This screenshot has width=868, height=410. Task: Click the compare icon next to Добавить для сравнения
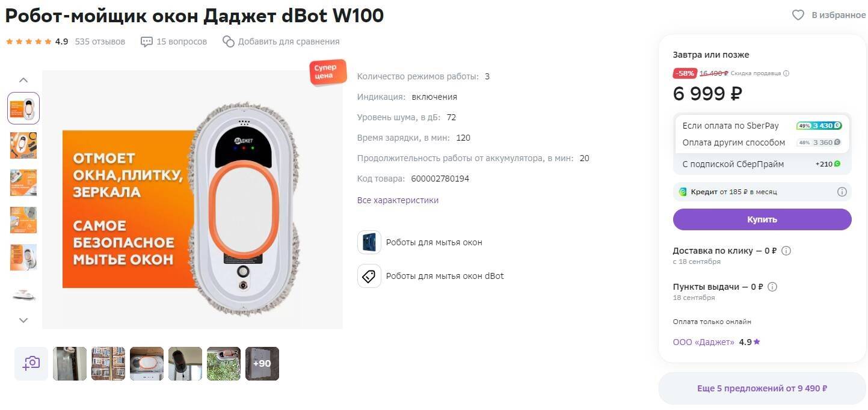[228, 41]
